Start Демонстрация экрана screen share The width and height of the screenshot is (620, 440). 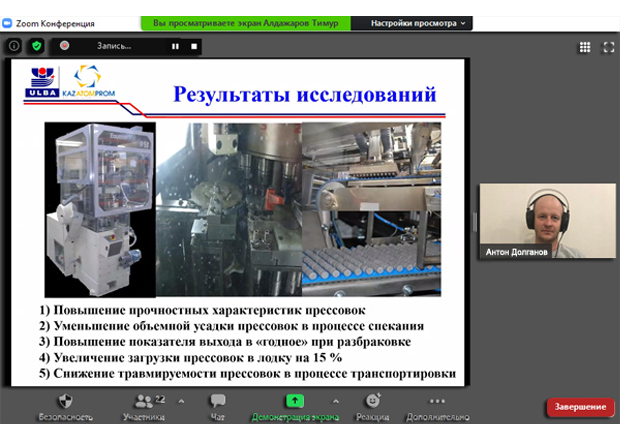pos(295,407)
